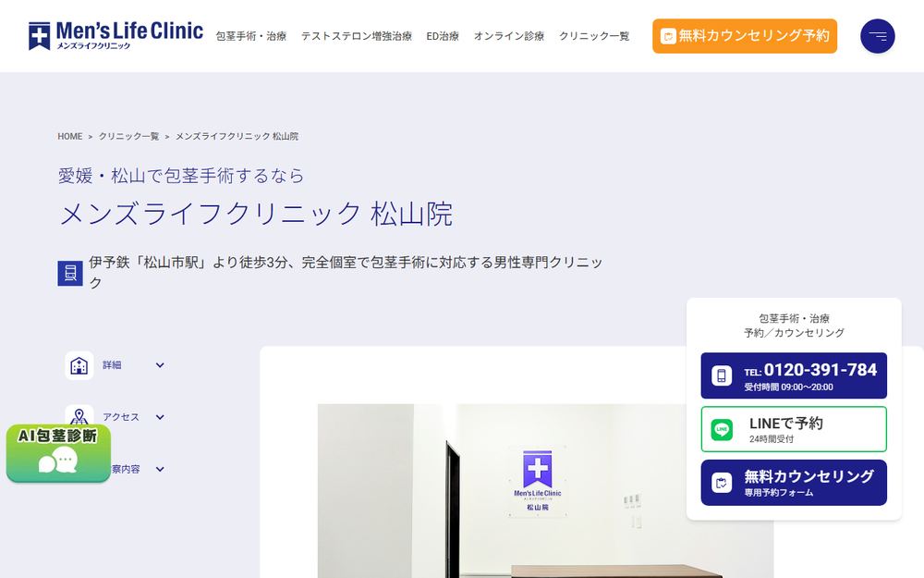This screenshot has width=924, height=578.
Task: Click the 24時間受付 text
Action: [x=772, y=439]
